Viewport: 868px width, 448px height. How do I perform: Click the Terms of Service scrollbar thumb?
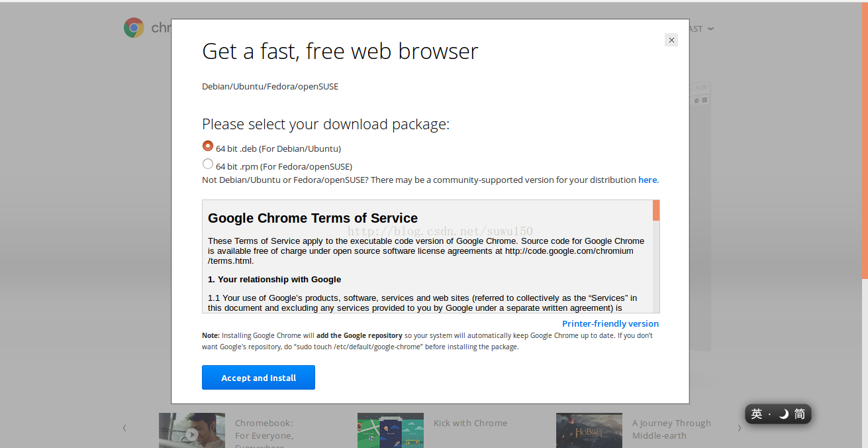[x=656, y=211]
